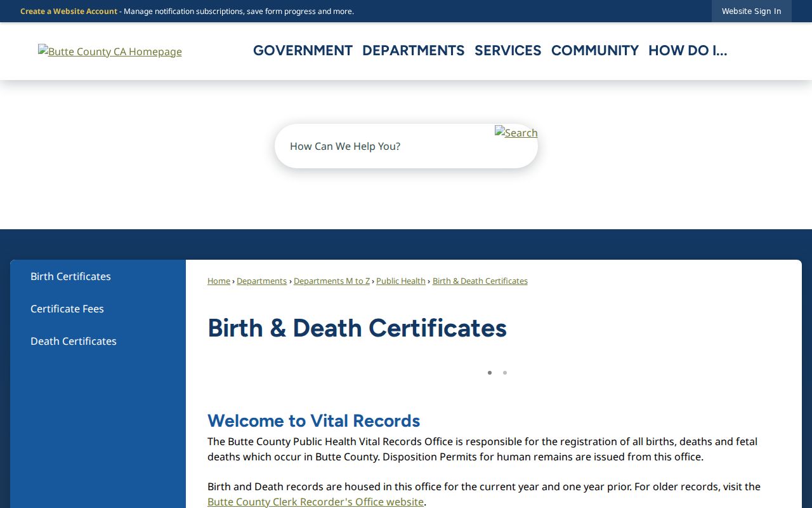Screen dimensions: 812x508
Task: Open the COMMUNITY menu
Action: coord(595,51)
